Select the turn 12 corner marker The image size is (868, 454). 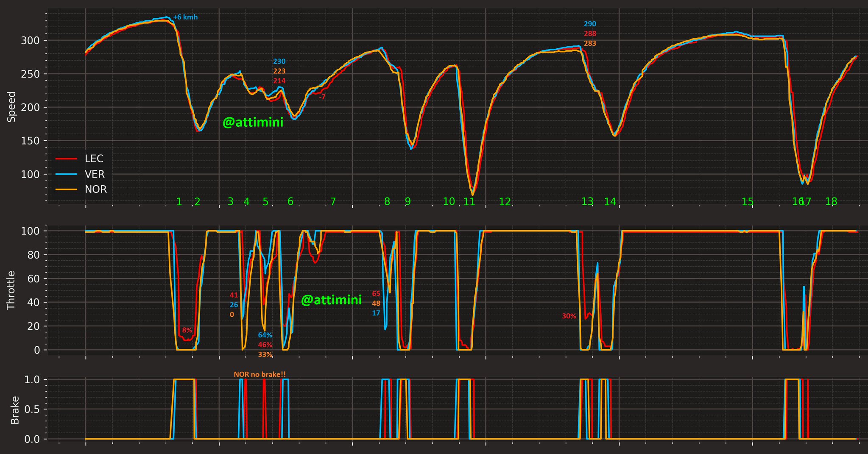[x=505, y=202]
